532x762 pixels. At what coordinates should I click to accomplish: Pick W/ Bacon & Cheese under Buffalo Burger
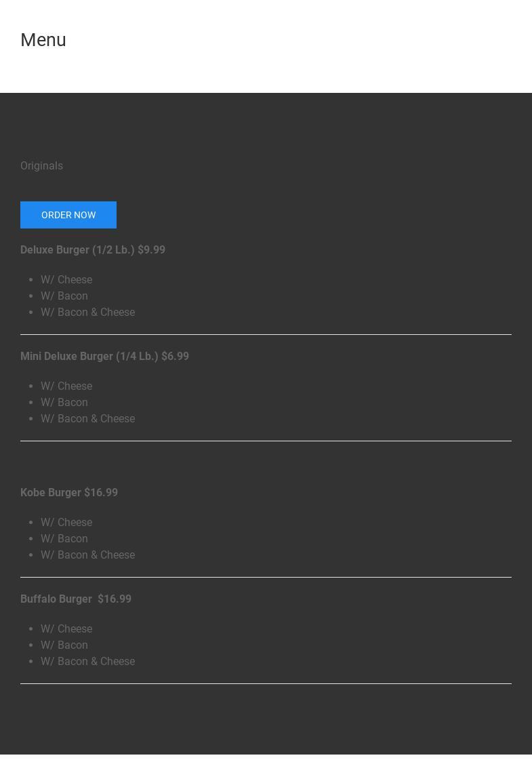point(88,661)
